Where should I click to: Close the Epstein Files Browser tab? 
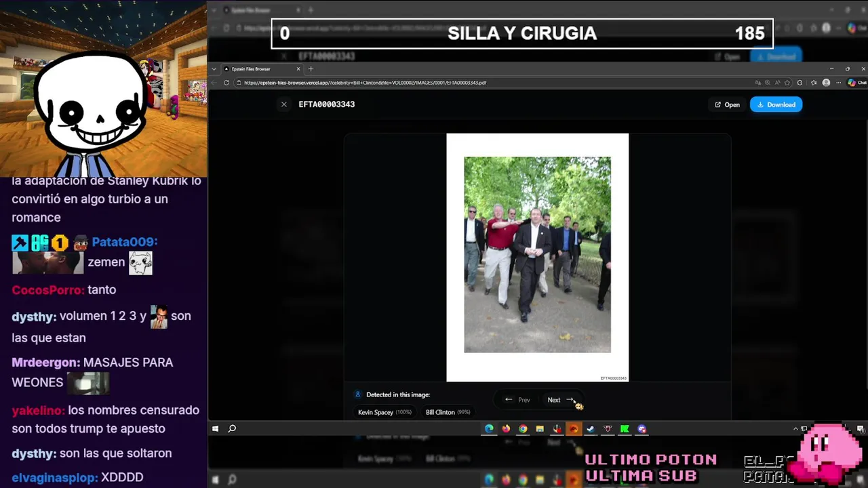[x=298, y=68]
